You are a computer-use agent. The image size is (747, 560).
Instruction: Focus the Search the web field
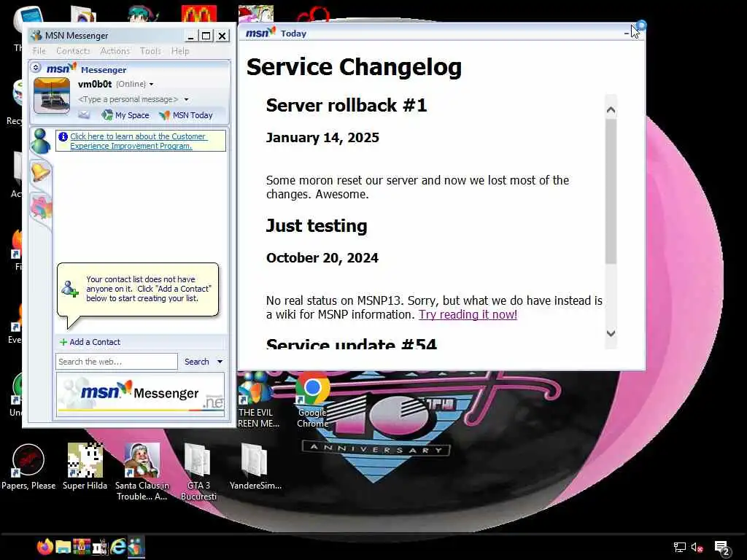(x=116, y=362)
